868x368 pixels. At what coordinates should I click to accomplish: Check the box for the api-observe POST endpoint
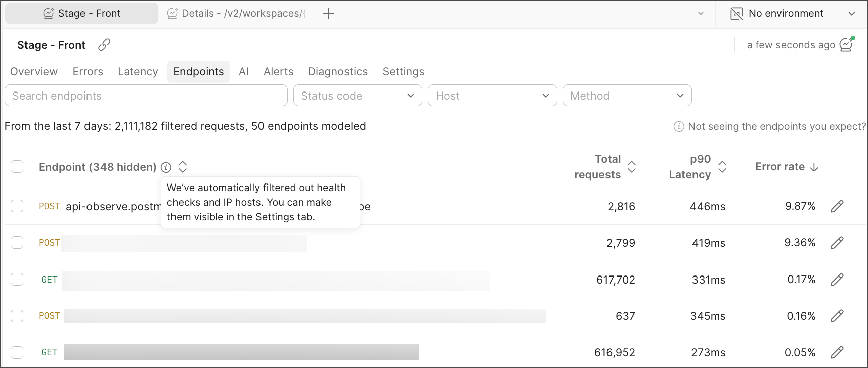tap(17, 206)
